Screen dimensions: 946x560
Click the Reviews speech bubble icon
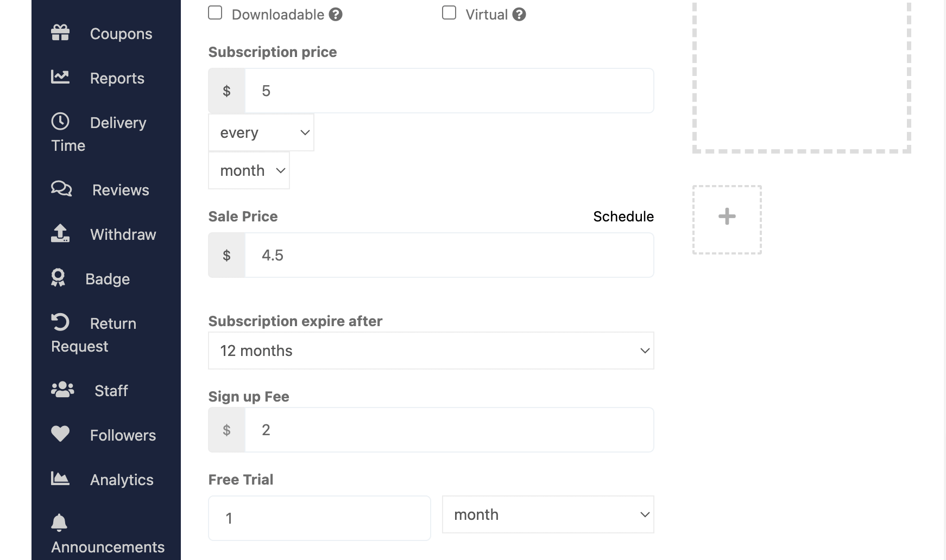pos(60,189)
